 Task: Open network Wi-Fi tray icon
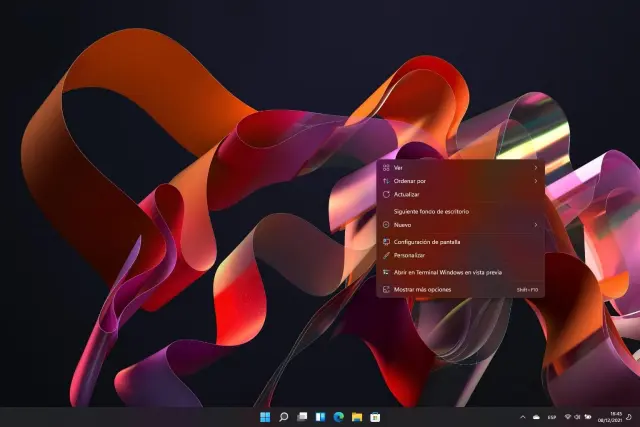tap(568, 416)
